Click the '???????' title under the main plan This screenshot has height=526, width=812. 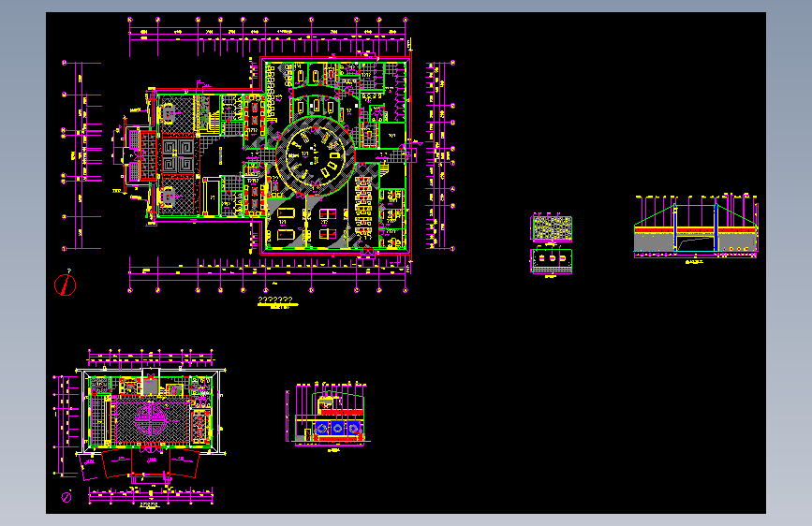(275, 300)
